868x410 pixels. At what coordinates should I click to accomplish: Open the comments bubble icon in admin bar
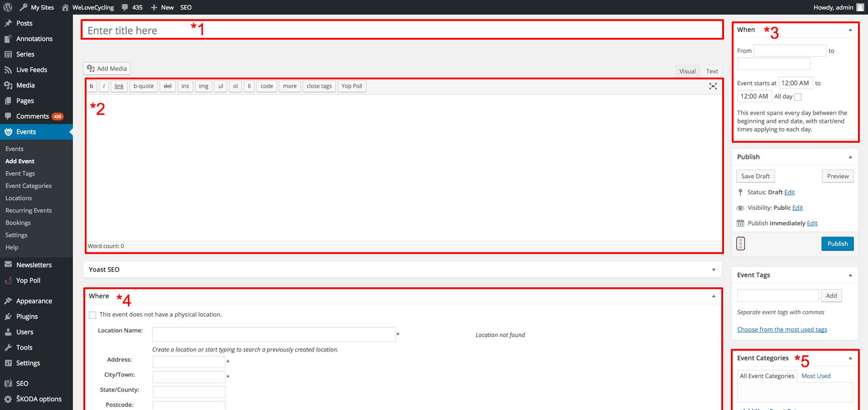click(125, 7)
